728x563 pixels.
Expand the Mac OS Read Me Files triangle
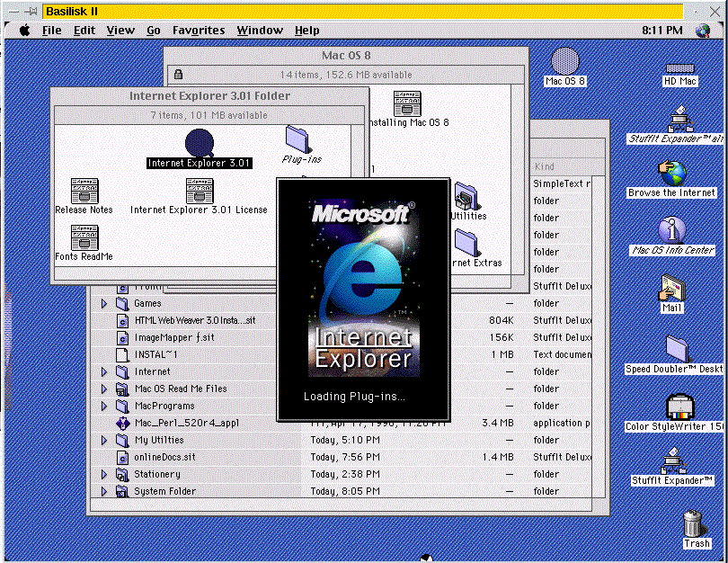pos(104,389)
